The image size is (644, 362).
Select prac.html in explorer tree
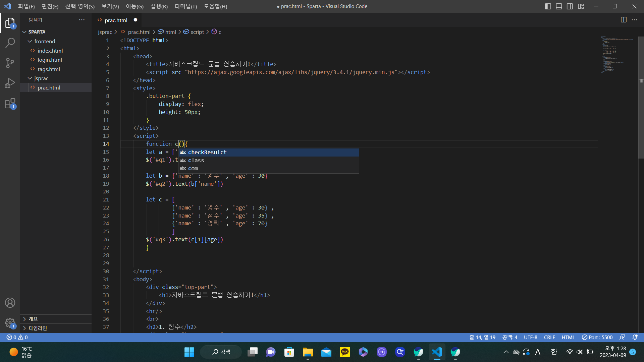click(56, 87)
